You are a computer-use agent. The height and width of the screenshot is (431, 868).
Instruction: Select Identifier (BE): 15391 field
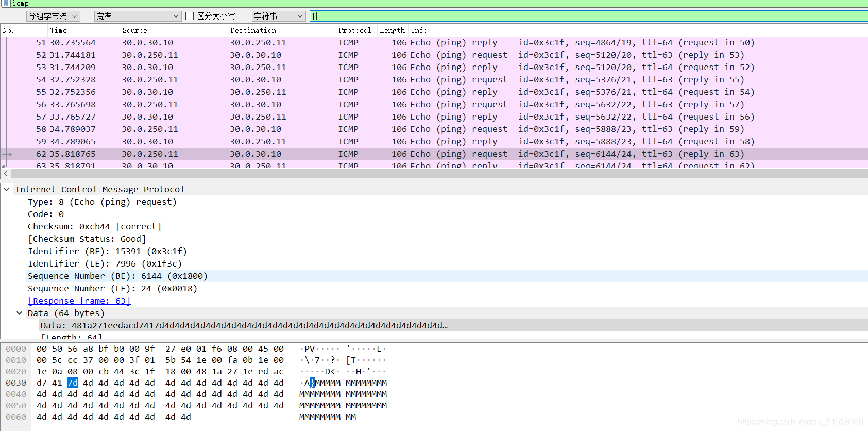[x=107, y=251]
